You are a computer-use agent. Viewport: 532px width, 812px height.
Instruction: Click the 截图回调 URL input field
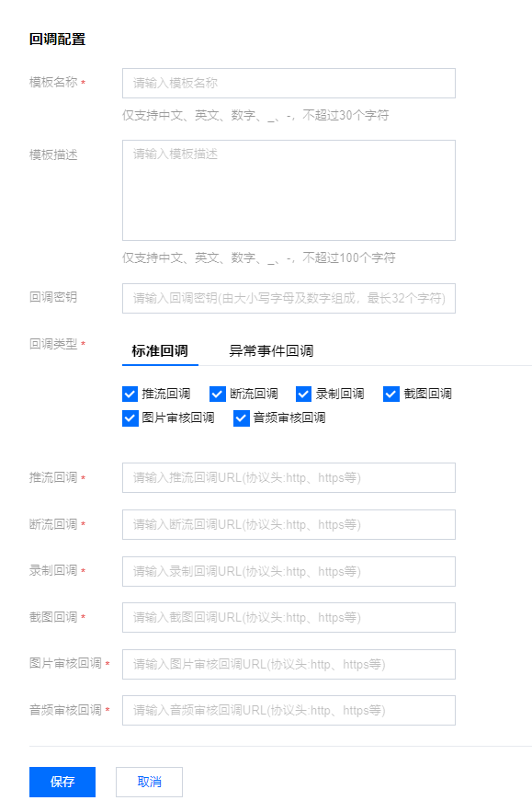289,618
